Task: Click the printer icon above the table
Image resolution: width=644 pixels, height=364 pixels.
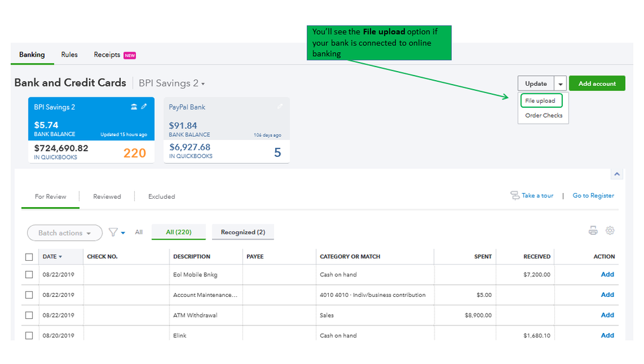Action: point(593,231)
